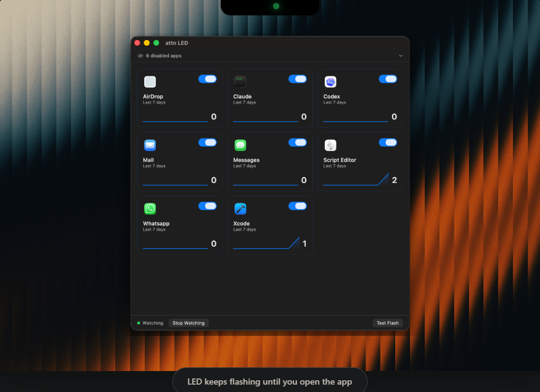Click the Messages app icon
540x392 pixels.
[x=240, y=145]
